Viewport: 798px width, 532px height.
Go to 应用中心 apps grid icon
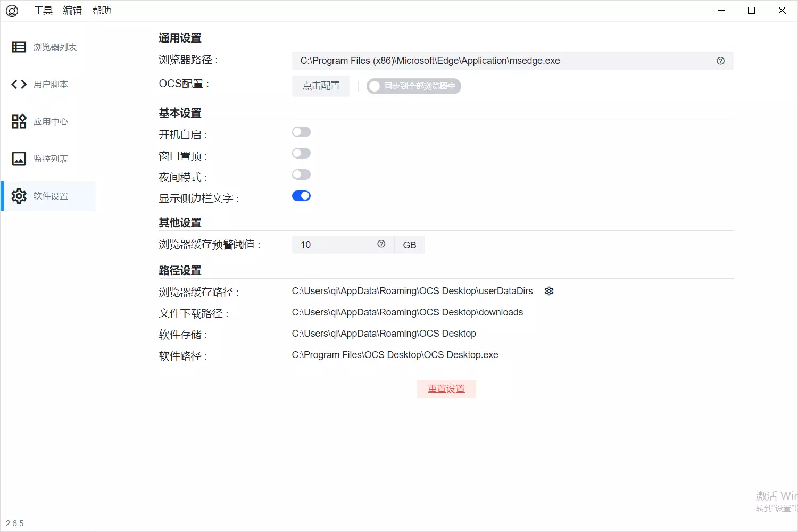(x=19, y=122)
